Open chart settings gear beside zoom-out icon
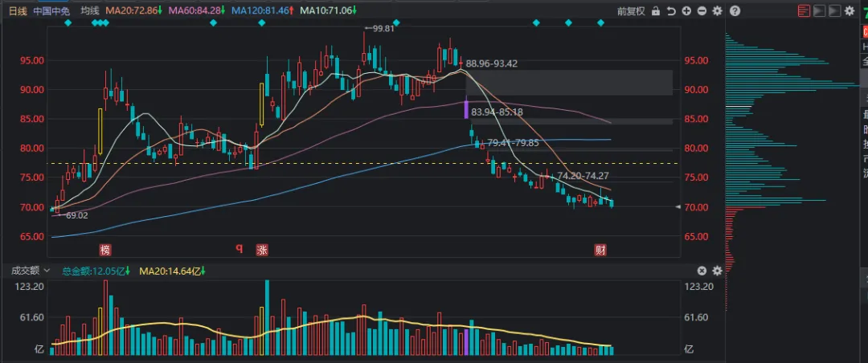The image size is (868, 363). 718,11
